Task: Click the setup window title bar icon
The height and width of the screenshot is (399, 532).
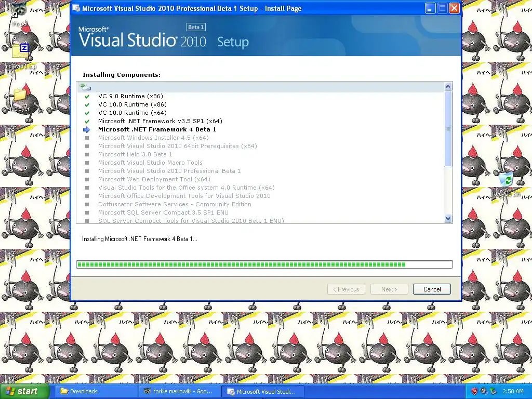Action: tap(77, 8)
